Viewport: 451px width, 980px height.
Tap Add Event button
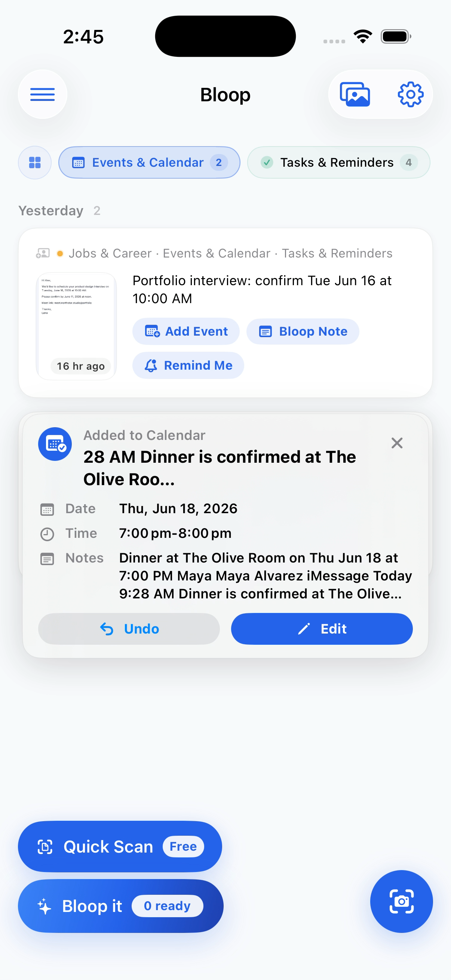click(186, 332)
